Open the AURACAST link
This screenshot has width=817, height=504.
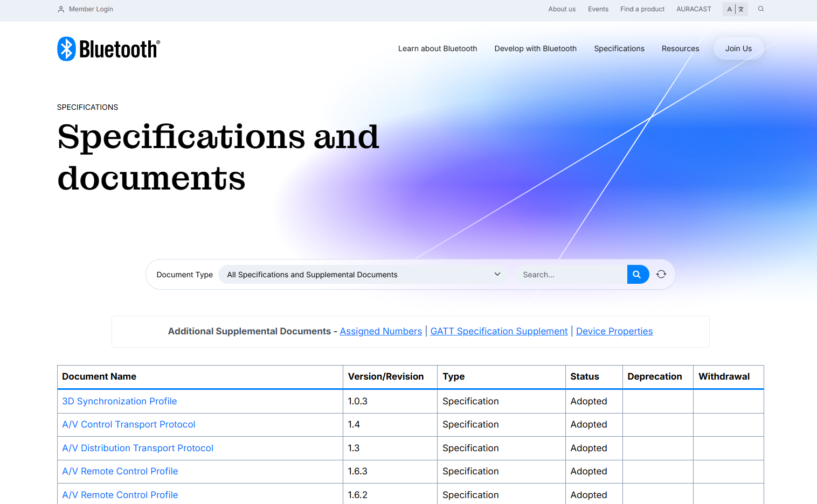pyautogui.click(x=694, y=9)
